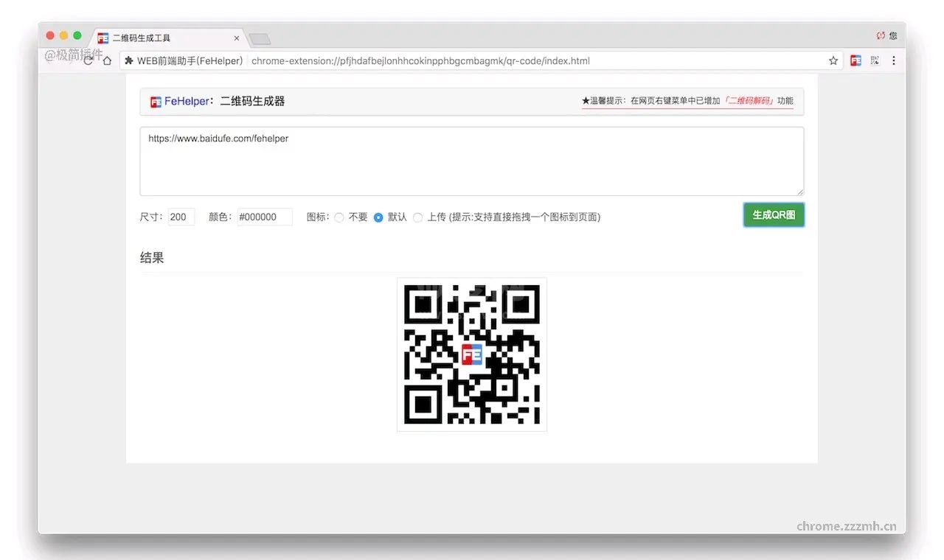Click the 图标 label

[316, 217]
